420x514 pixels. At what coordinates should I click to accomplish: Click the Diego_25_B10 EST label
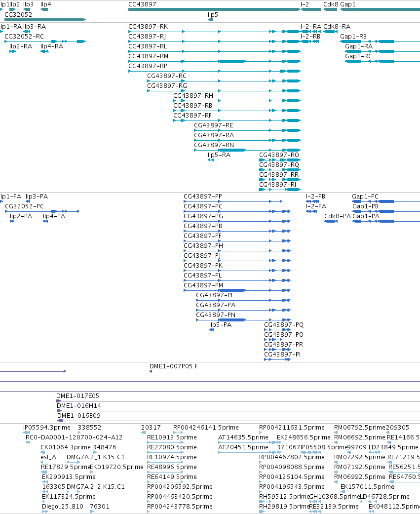(63, 507)
